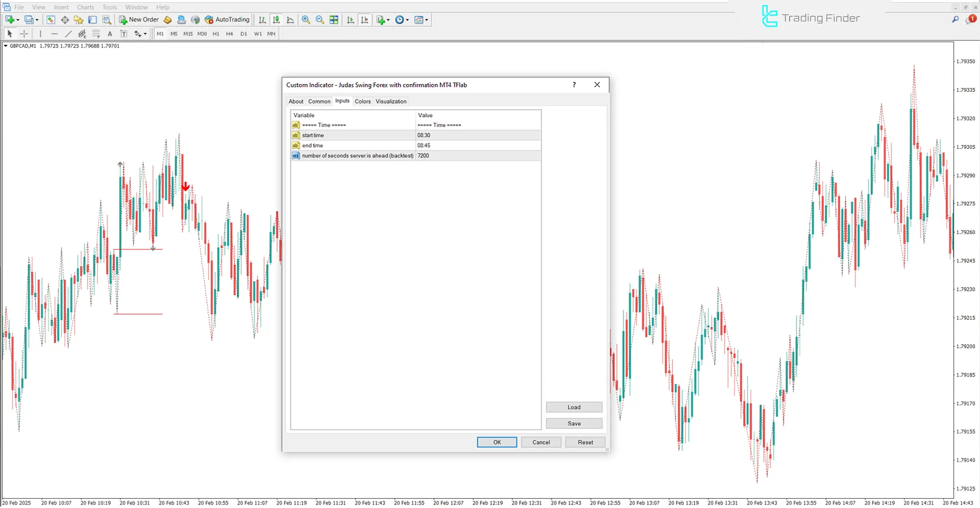Select the Crosshair tool

tap(24, 34)
